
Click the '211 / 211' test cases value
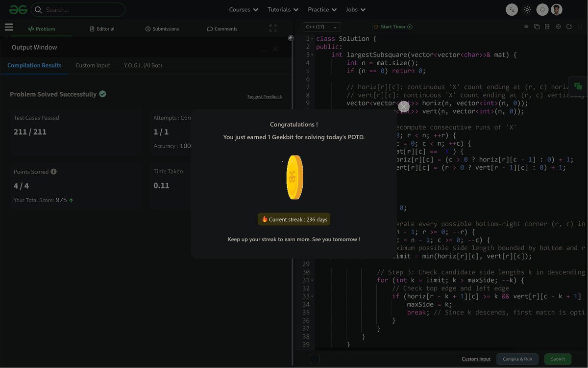[30, 132]
